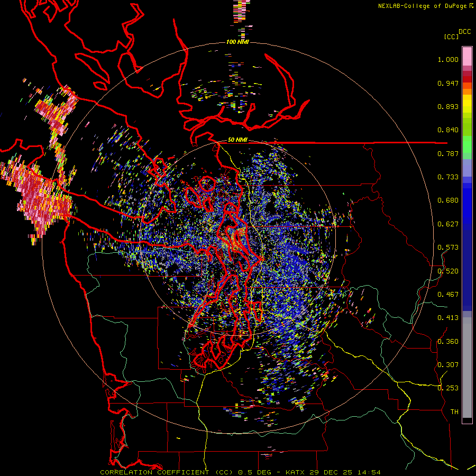The width and height of the screenshot is (476, 476).
Task: Select the 0.413 scale value
Action: click(x=448, y=318)
